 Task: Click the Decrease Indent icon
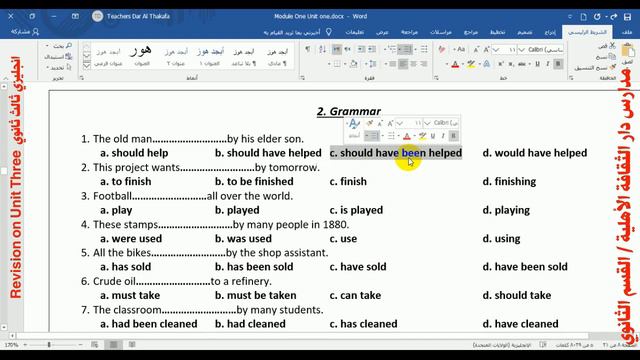click(372, 49)
